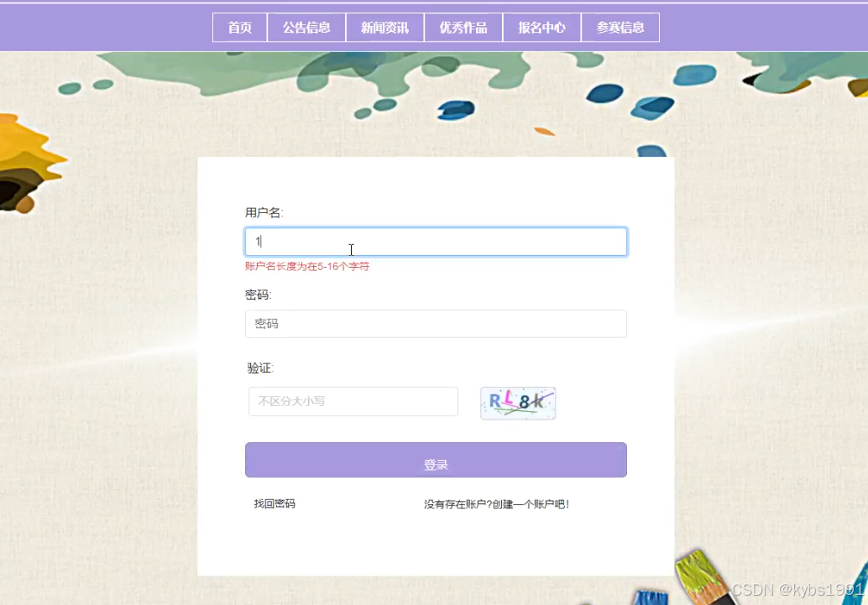Click into the 密码 password field
The width and height of the screenshot is (868, 605).
436,324
